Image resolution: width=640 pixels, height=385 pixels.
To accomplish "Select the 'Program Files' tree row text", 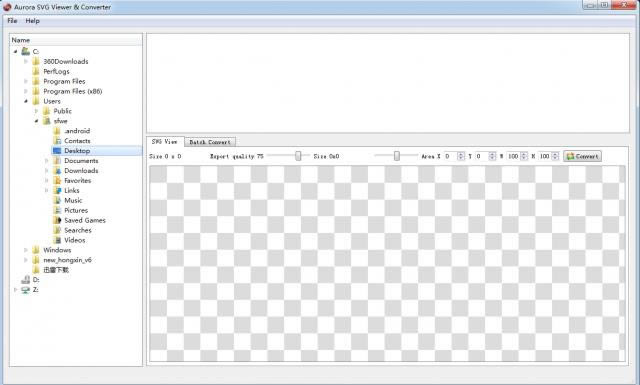I will pos(64,81).
